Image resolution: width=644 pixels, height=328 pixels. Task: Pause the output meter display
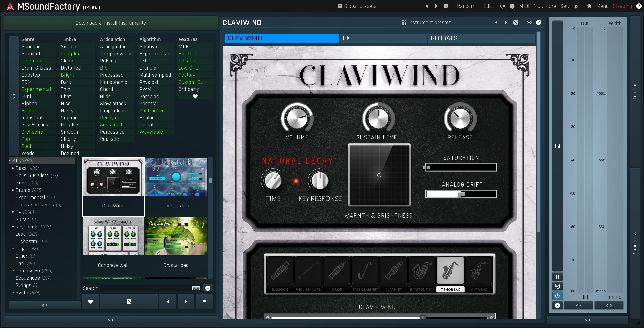tap(557, 277)
